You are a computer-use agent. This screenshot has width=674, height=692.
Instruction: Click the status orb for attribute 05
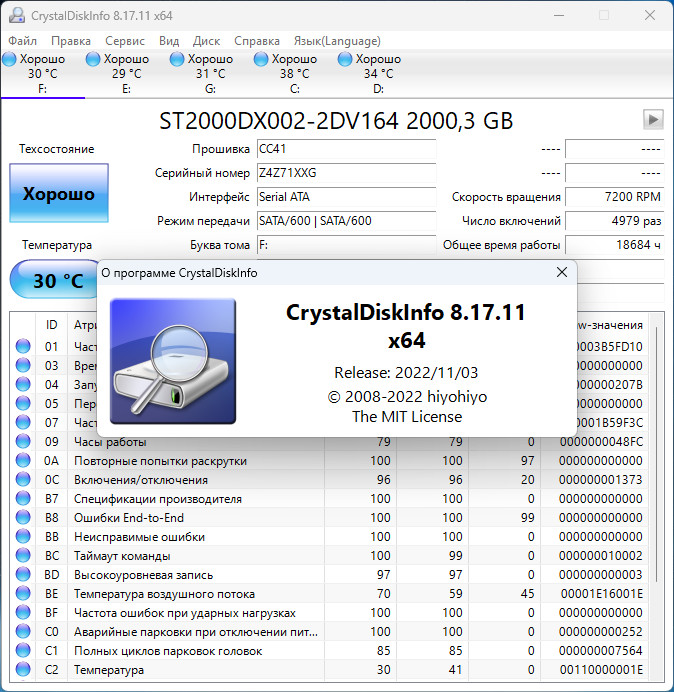[x=23, y=403]
